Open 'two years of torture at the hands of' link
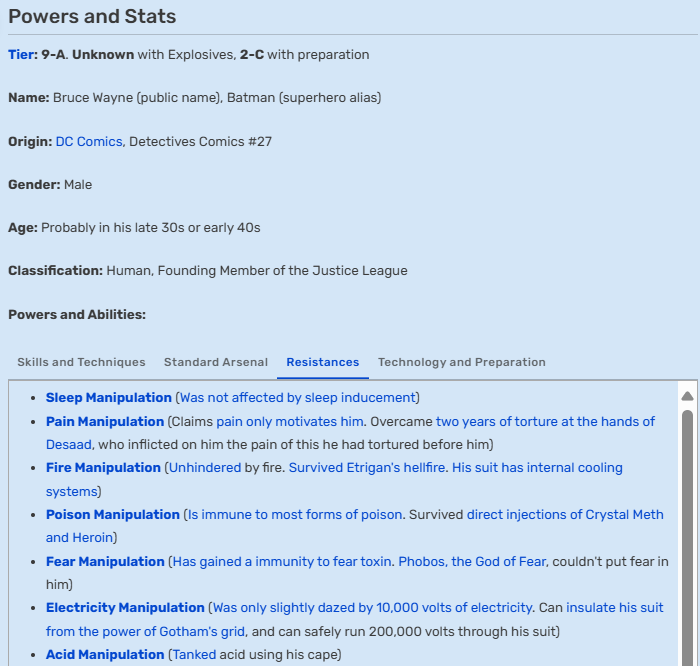The image size is (700, 666). click(545, 421)
